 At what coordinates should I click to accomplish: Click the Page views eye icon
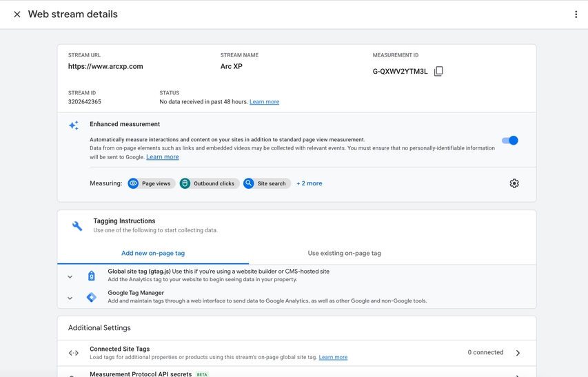[133, 183]
